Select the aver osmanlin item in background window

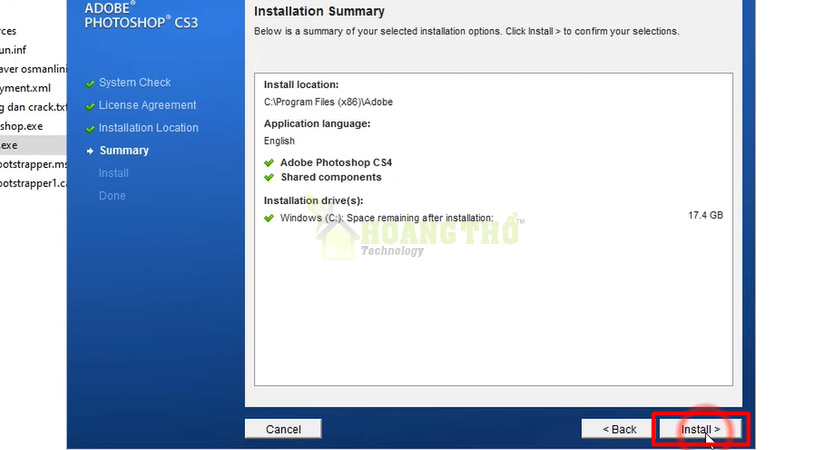[33, 69]
